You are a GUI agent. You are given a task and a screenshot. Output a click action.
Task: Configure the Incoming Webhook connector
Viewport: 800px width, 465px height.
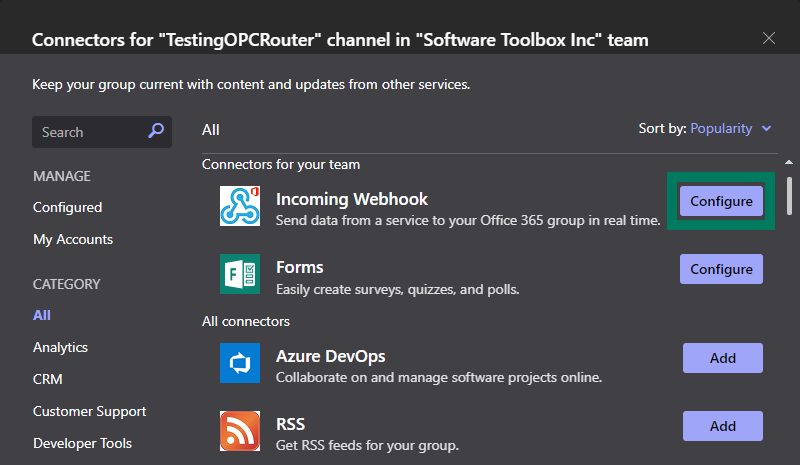[x=721, y=201]
